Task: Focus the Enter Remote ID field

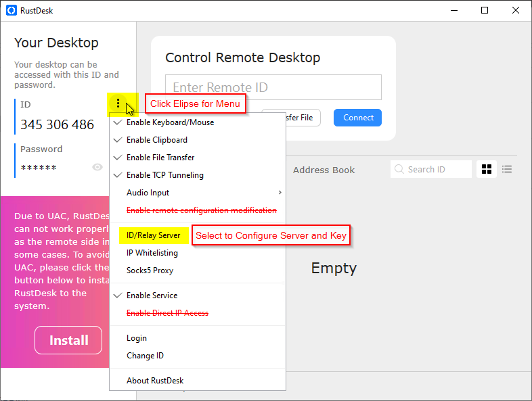Action: (x=273, y=87)
